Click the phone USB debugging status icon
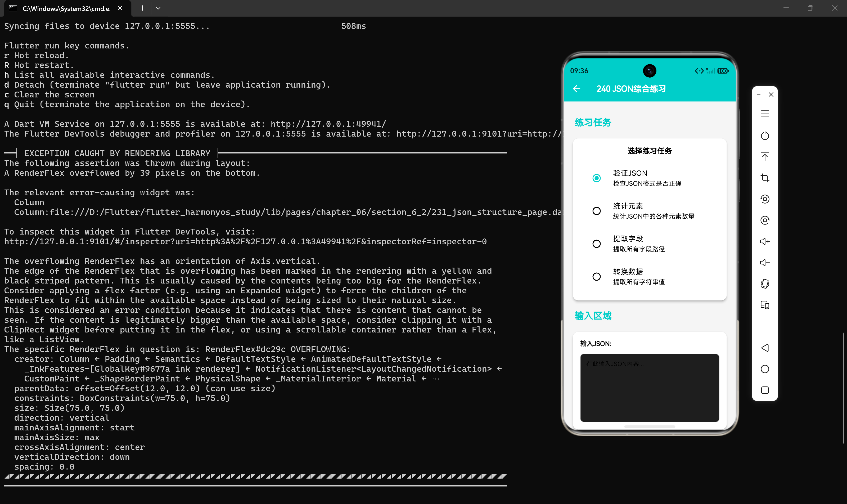The width and height of the screenshot is (847, 504). [x=699, y=71]
